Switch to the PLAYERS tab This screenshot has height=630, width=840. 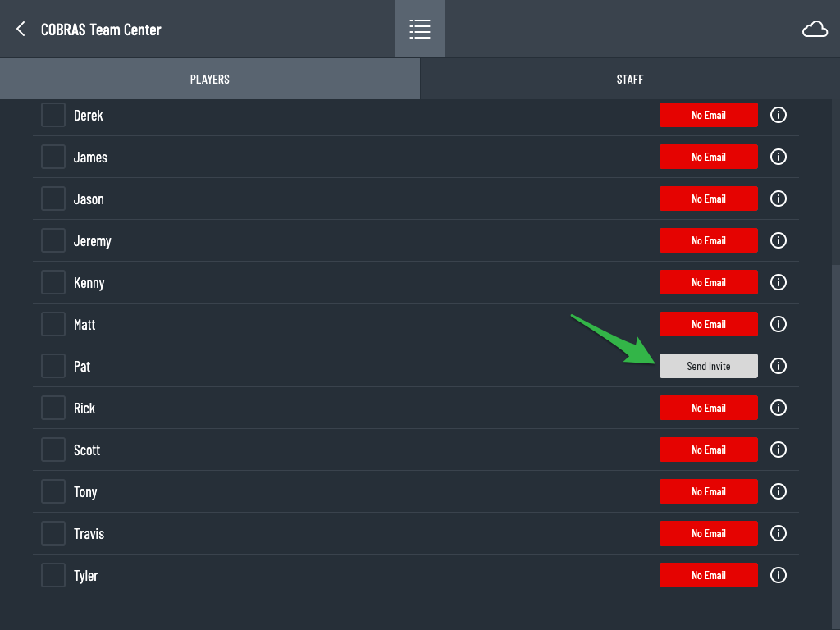(210, 79)
